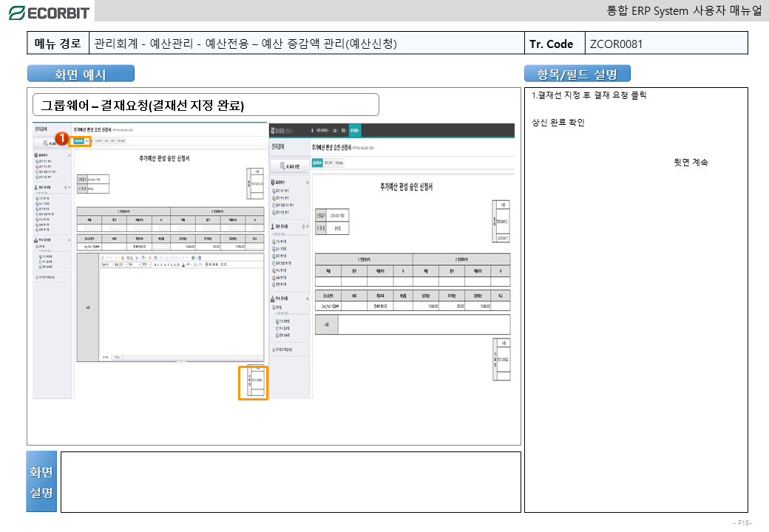Select the teal 결재문서 tab in right screenshot
The width and height of the screenshot is (769, 532).
pyautogui.click(x=317, y=162)
